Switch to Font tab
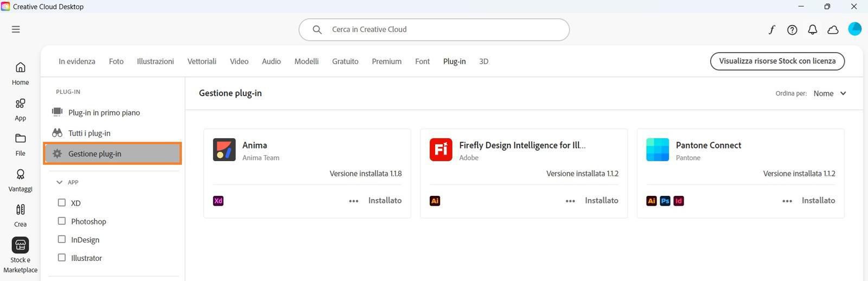868x281 pixels. tap(422, 61)
